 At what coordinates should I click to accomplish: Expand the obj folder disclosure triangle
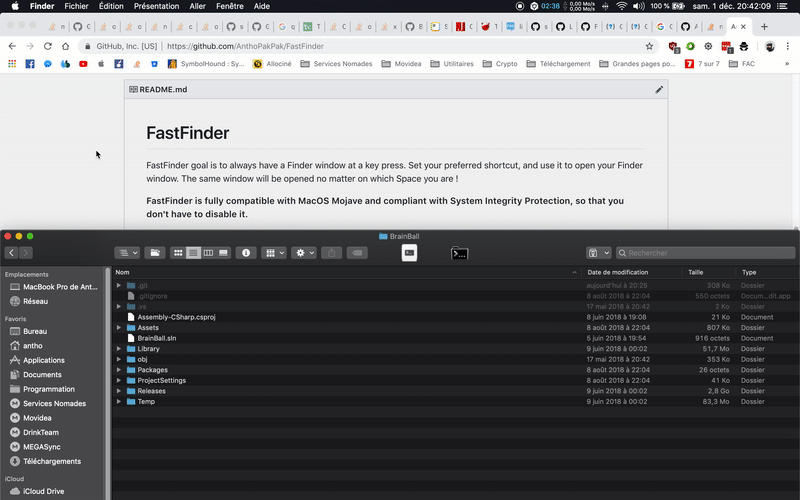tap(119, 359)
